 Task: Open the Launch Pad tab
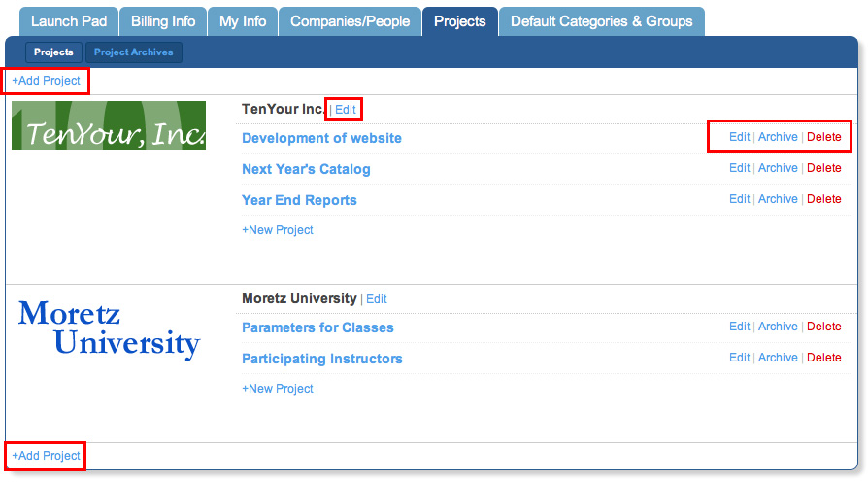(x=68, y=21)
